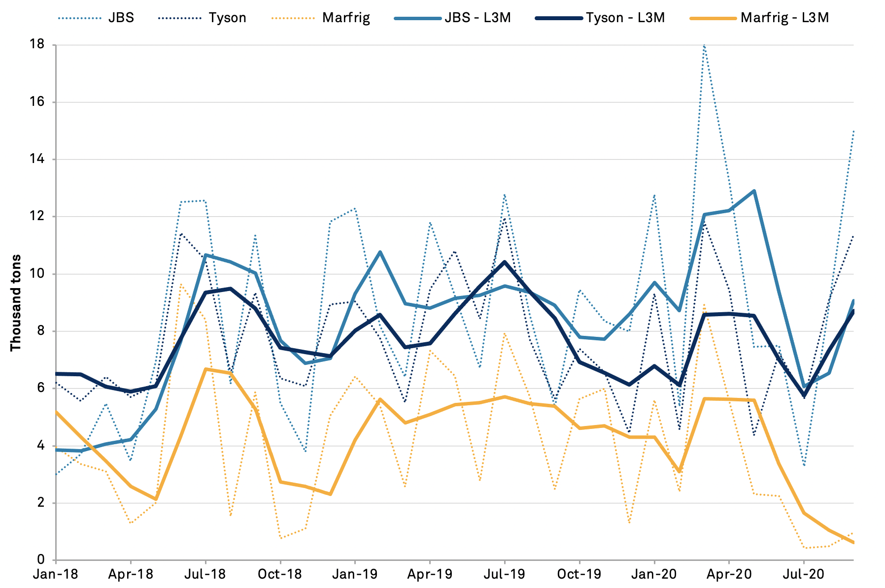
Task: Click the JBS dotted line peak at 18
Action: point(704,45)
